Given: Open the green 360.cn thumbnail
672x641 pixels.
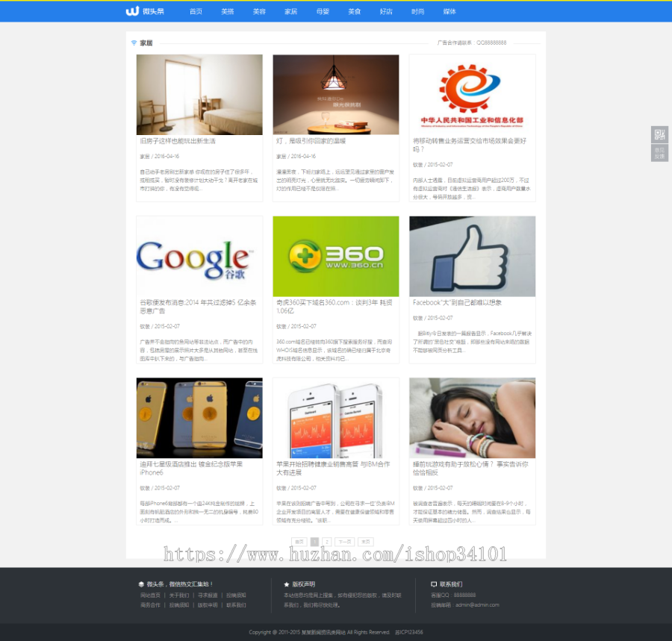Looking at the screenshot, I should [335, 256].
